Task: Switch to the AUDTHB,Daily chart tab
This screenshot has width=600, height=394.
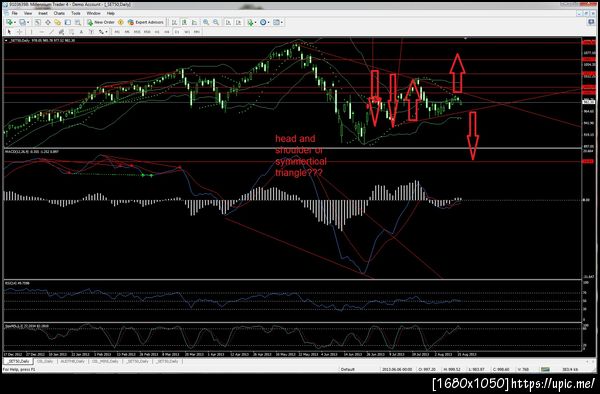Action: click(72, 361)
